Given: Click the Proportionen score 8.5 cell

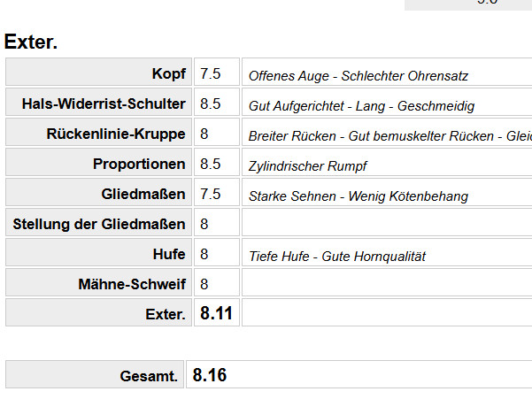Looking at the screenshot, I should (216, 164).
